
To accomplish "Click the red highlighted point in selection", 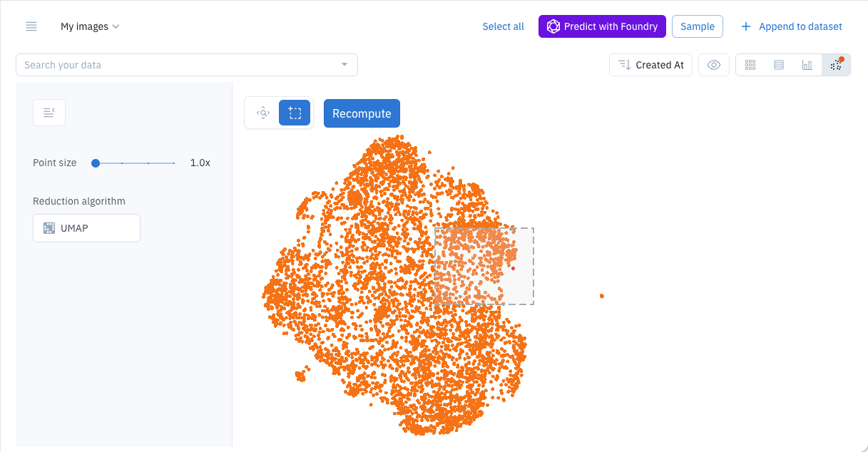I will [513, 268].
